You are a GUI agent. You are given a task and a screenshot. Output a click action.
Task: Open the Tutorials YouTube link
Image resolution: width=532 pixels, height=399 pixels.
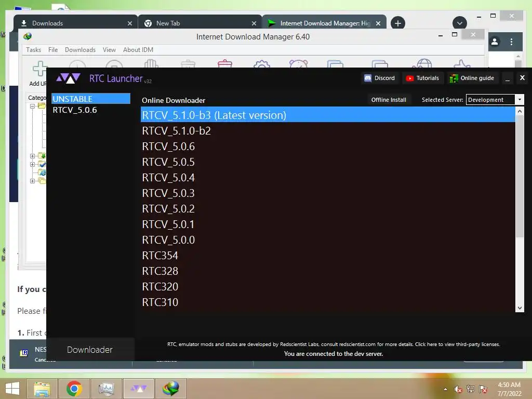pyautogui.click(x=422, y=78)
